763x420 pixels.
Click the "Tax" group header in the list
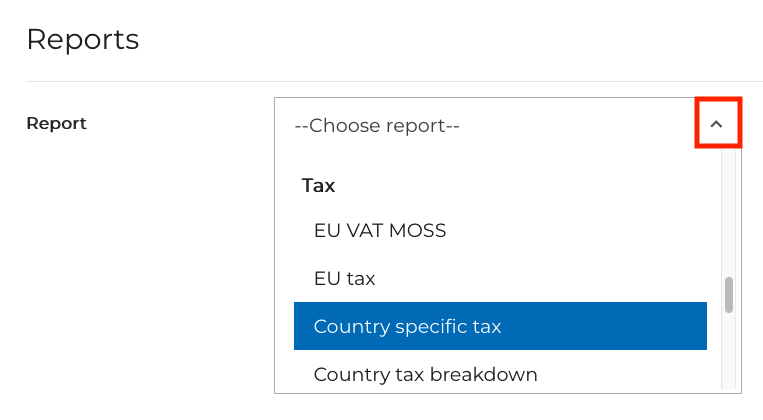tap(319, 185)
